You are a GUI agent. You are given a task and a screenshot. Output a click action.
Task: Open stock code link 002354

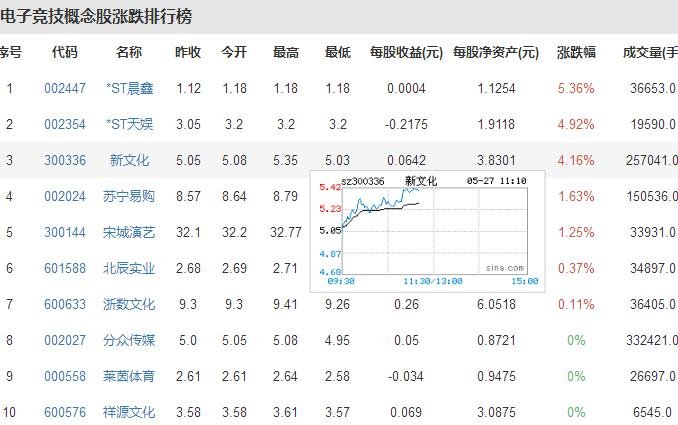click(65, 125)
